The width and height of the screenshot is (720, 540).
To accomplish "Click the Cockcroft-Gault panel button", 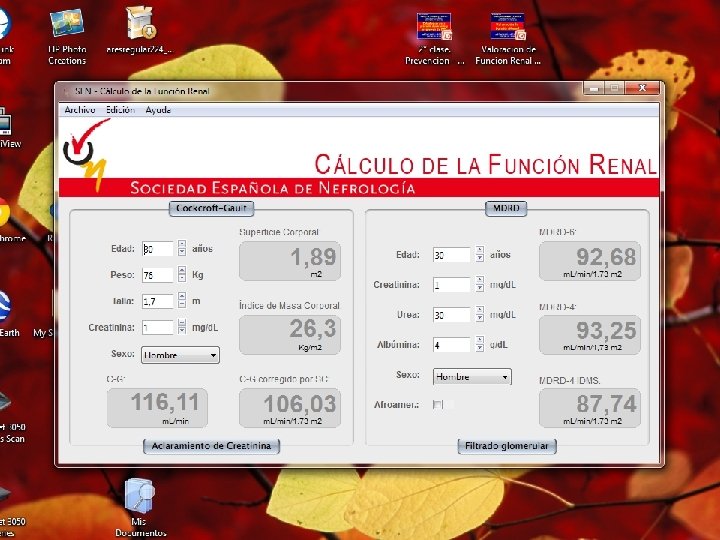I will coord(212,208).
